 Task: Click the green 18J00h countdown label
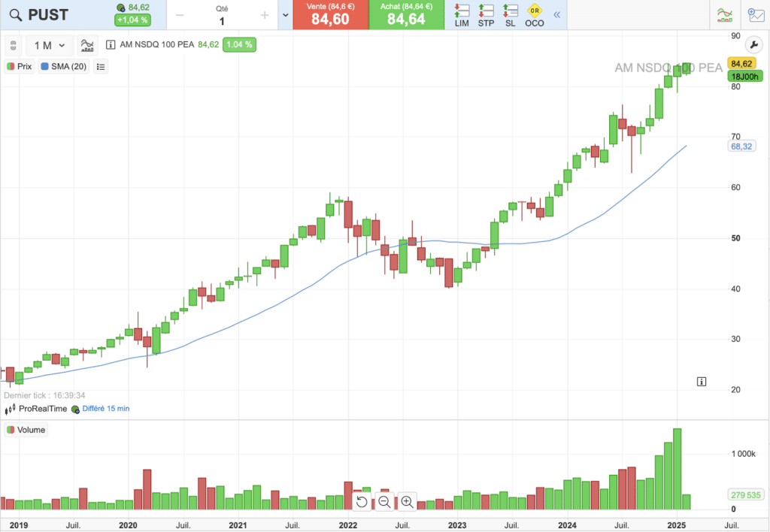click(x=745, y=77)
